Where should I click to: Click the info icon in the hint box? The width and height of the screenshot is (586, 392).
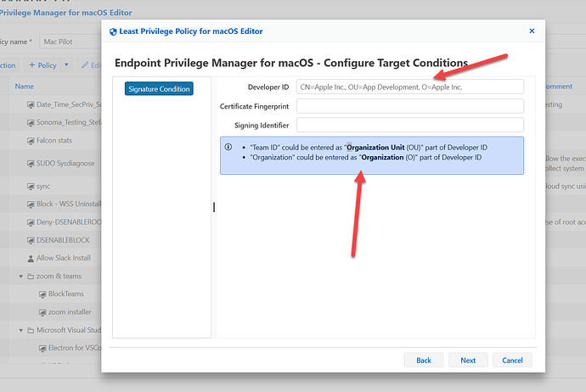(228, 147)
